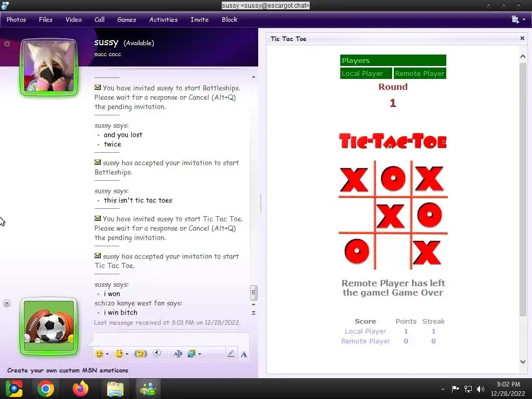Close the Tic Tac Toe activity panel
The height and width of the screenshot is (399, 532).
pos(522,38)
